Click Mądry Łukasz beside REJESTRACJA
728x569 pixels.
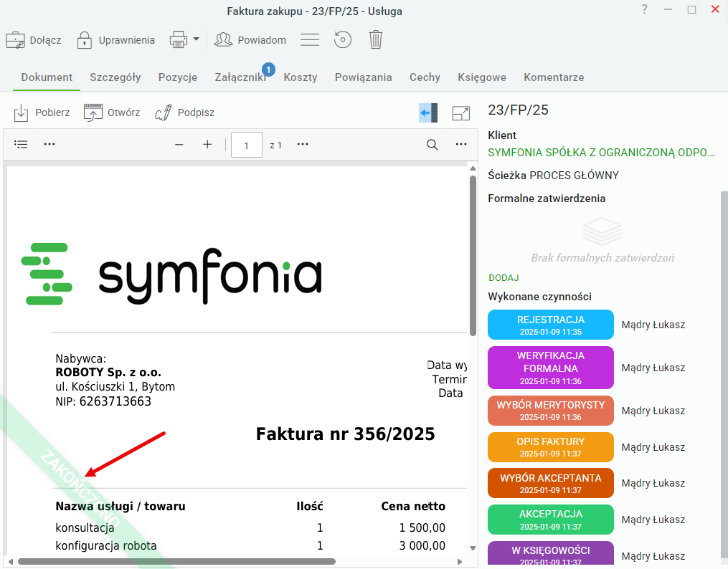point(653,325)
